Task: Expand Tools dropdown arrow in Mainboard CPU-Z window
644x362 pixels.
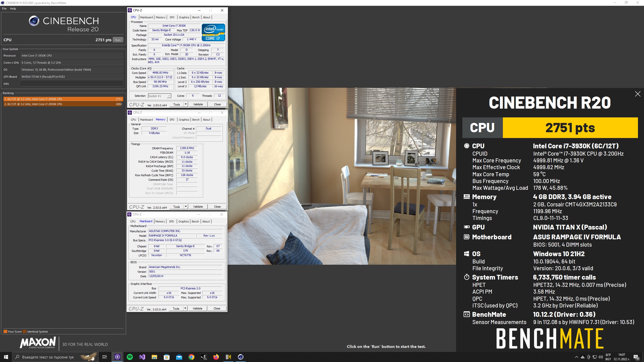Action: point(185,308)
